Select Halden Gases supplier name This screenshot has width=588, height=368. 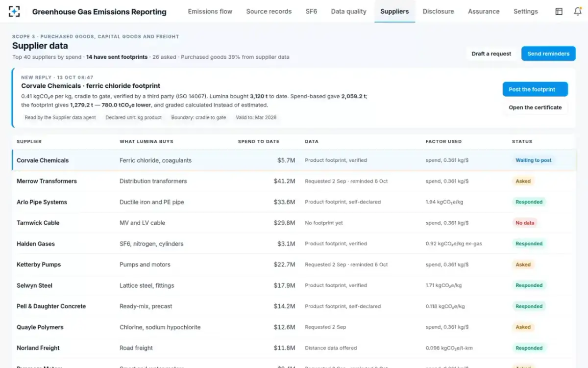click(x=36, y=244)
